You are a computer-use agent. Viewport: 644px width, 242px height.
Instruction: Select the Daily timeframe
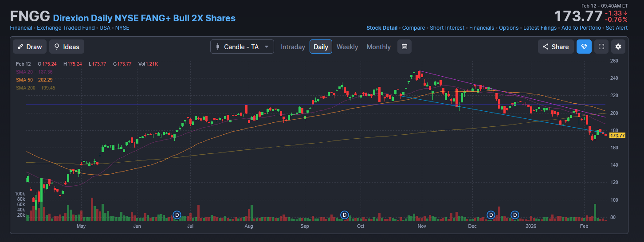321,47
